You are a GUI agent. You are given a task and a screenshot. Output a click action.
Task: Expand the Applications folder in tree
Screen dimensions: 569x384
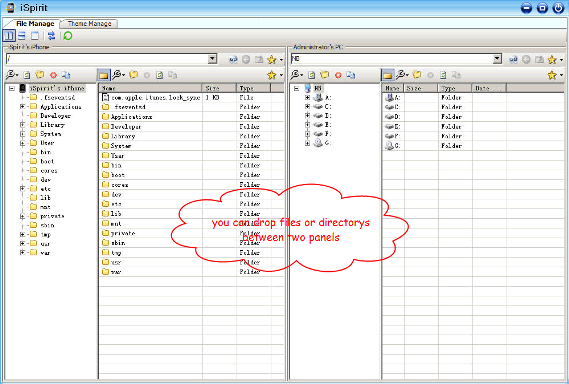pos(22,107)
